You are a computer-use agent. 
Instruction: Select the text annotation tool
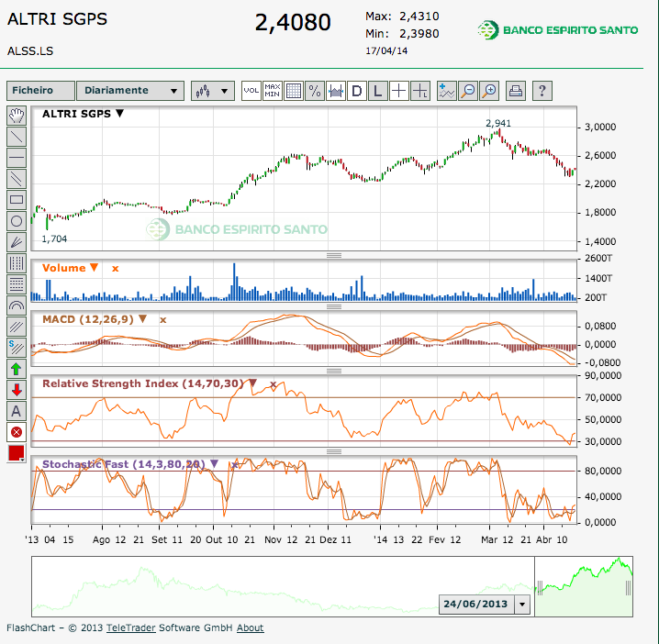click(x=17, y=411)
